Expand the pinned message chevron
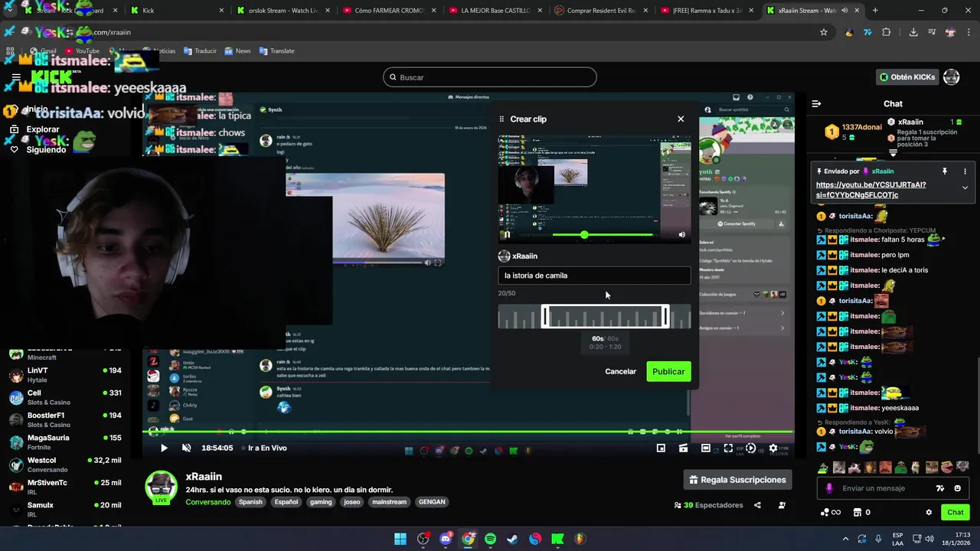The height and width of the screenshot is (551, 980). click(x=965, y=188)
